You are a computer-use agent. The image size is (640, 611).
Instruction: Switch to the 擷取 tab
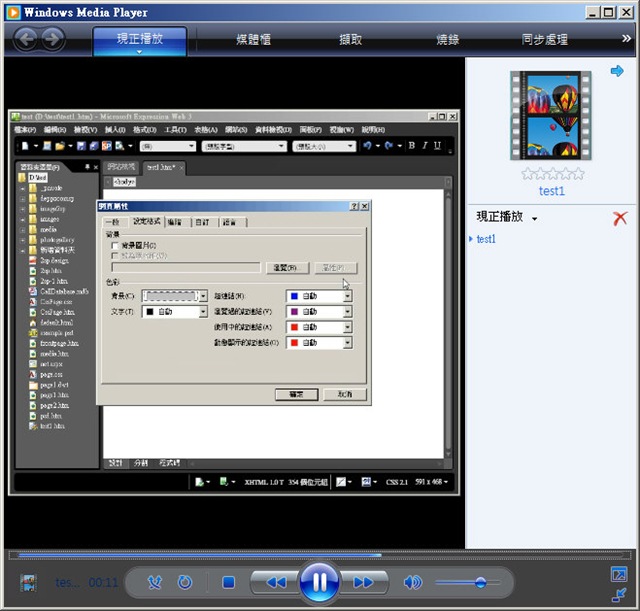[351, 40]
